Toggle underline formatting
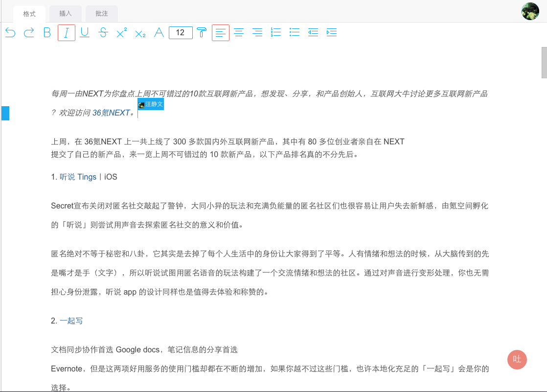The image size is (547, 392). (x=85, y=33)
